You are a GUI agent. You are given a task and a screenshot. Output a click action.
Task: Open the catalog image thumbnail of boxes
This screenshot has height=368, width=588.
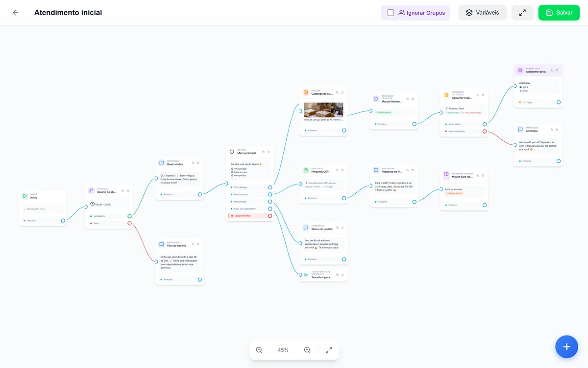point(323,109)
